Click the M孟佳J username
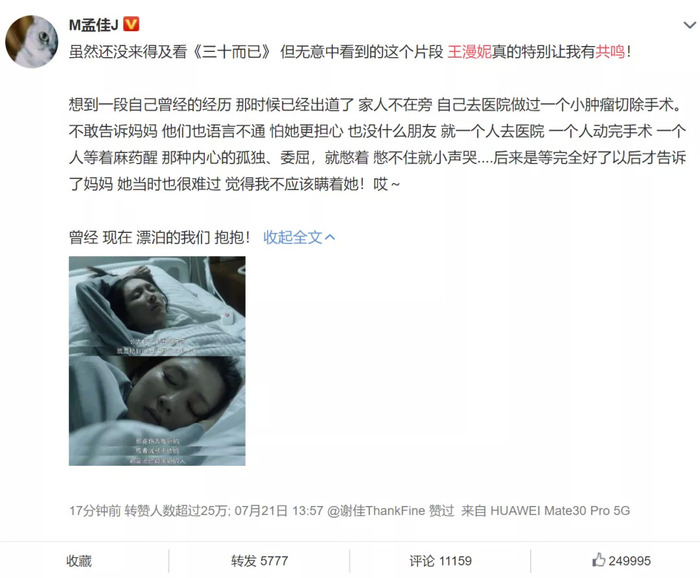700x578 pixels. [94, 25]
